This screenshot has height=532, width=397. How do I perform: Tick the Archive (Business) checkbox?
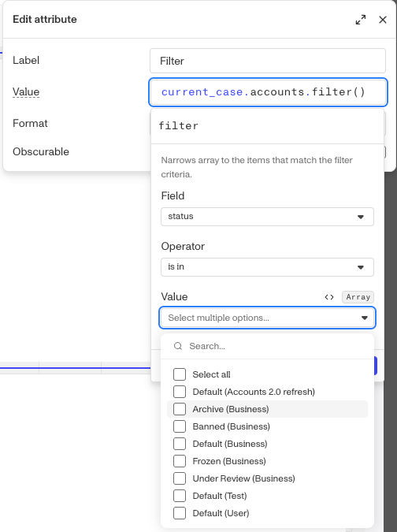coord(180,409)
